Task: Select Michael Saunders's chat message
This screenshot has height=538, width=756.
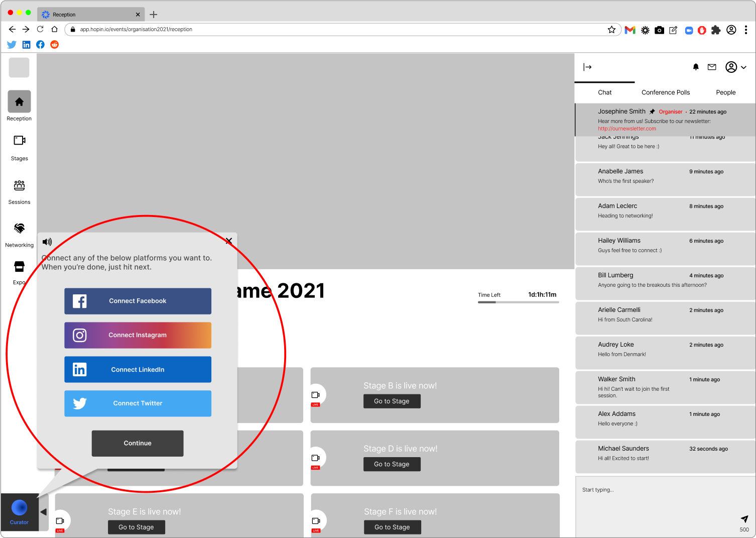Action: coord(665,457)
